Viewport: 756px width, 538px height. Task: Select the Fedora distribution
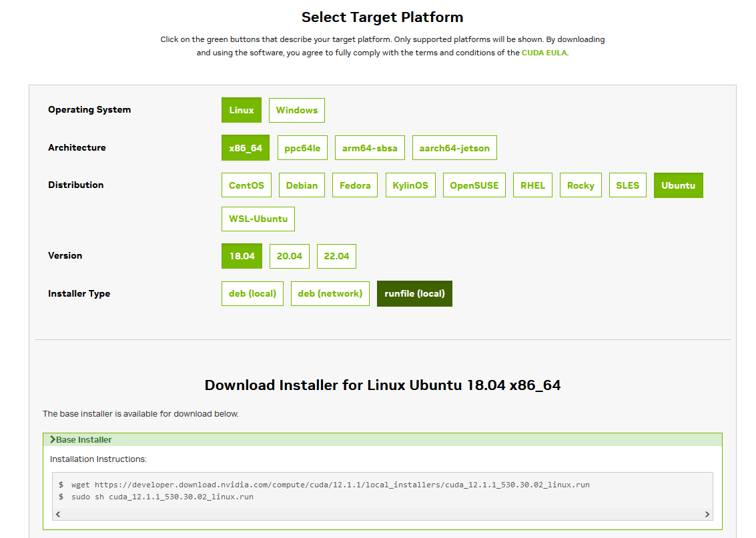pyautogui.click(x=355, y=185)
